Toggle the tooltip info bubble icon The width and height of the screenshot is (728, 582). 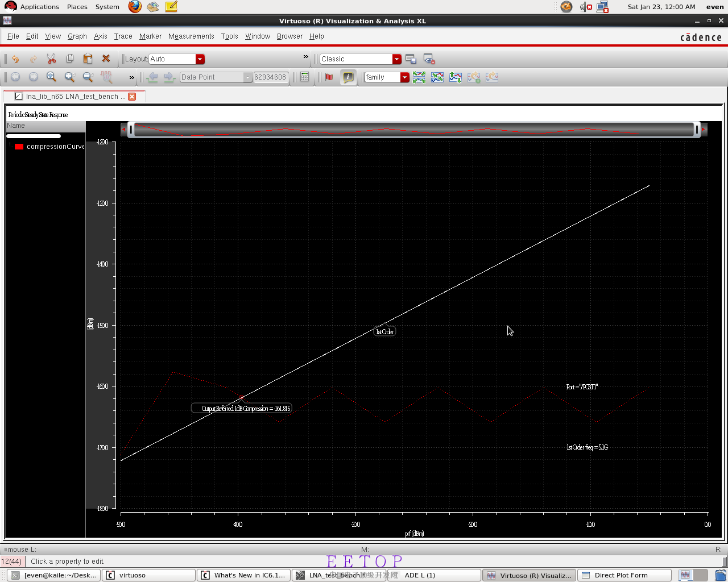(348, 77)
